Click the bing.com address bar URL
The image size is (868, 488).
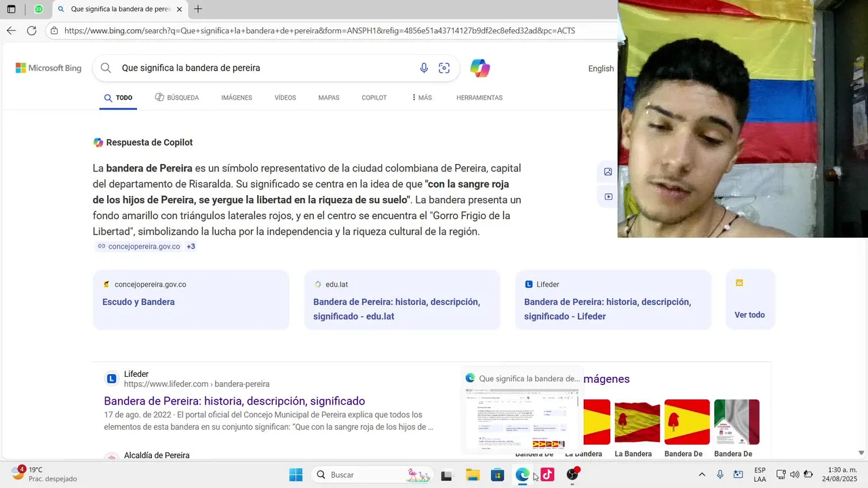click(320, 30)
